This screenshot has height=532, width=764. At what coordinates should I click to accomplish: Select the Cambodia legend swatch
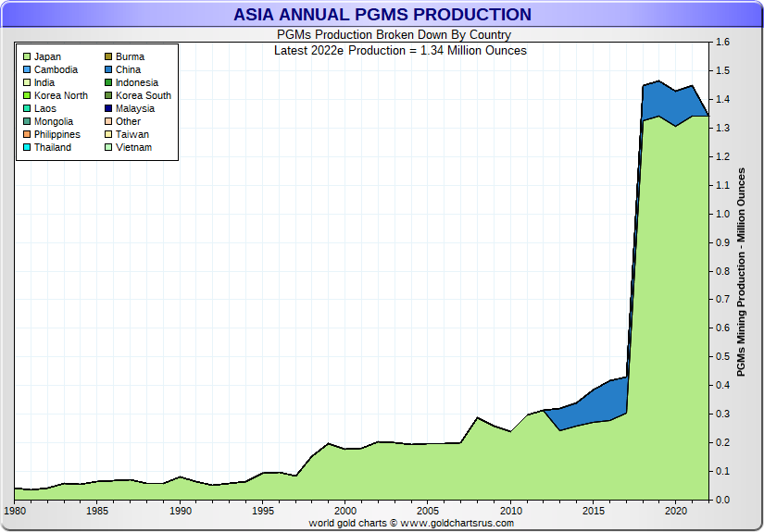pos(26,70)
